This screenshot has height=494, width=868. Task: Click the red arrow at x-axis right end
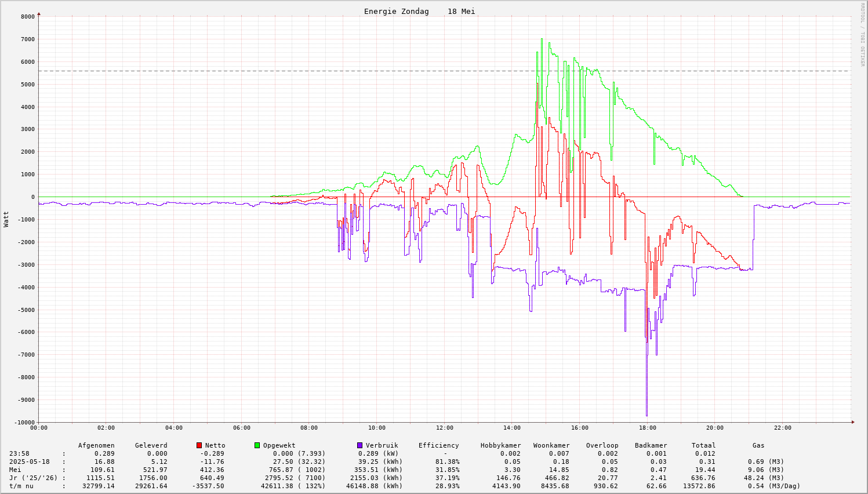click(x=853, y=422)
